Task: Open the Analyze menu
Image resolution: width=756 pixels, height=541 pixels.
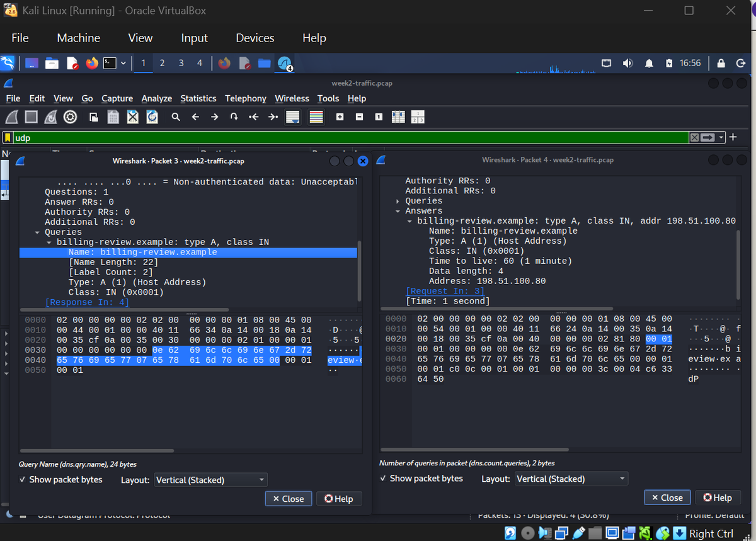Action: pos(157,98)
